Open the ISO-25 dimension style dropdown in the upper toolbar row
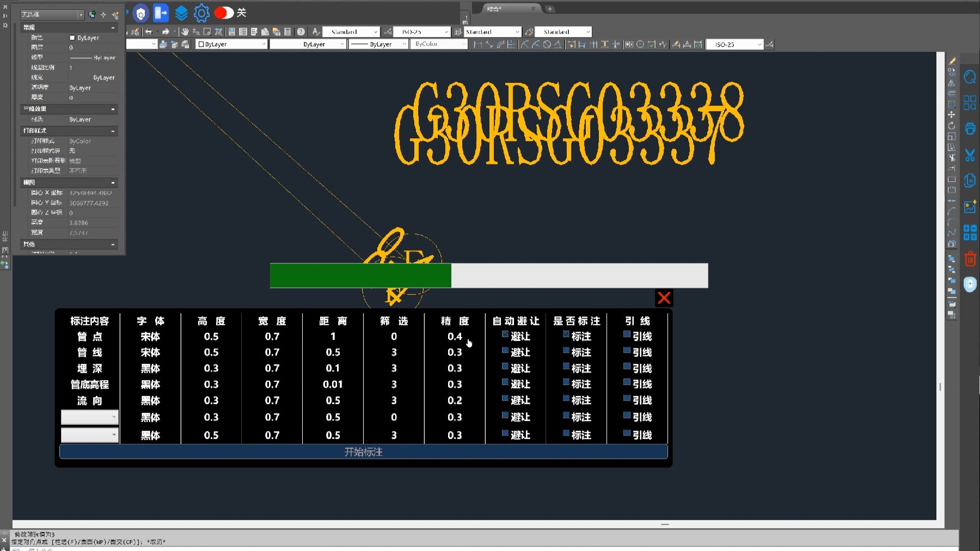The width and height of the screenshot is (980, 551). [x=422, y=32]
